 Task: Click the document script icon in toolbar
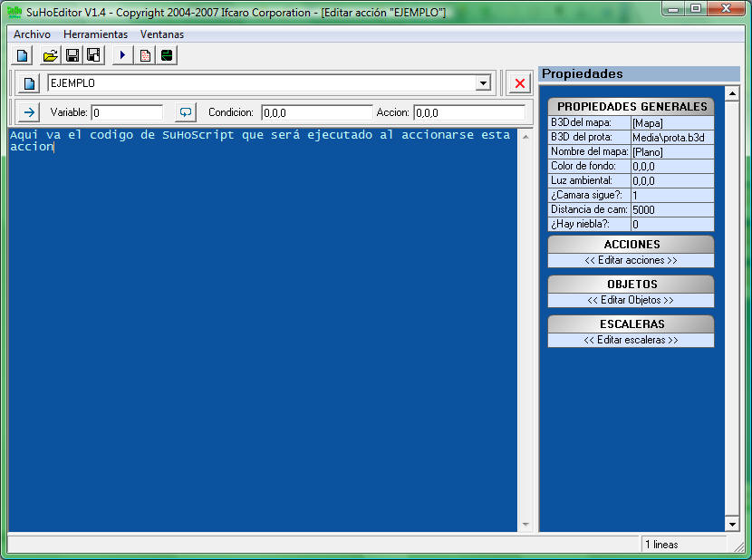[x=145, y=56]
